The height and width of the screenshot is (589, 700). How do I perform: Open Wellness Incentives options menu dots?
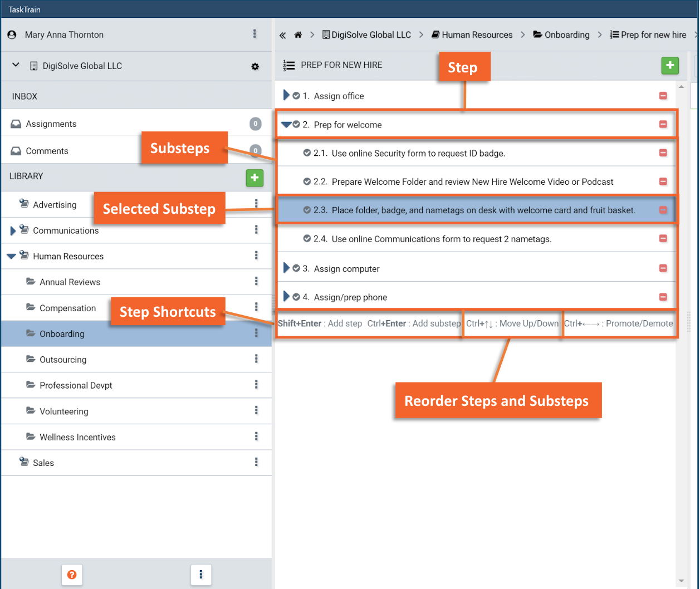point(256,436)
